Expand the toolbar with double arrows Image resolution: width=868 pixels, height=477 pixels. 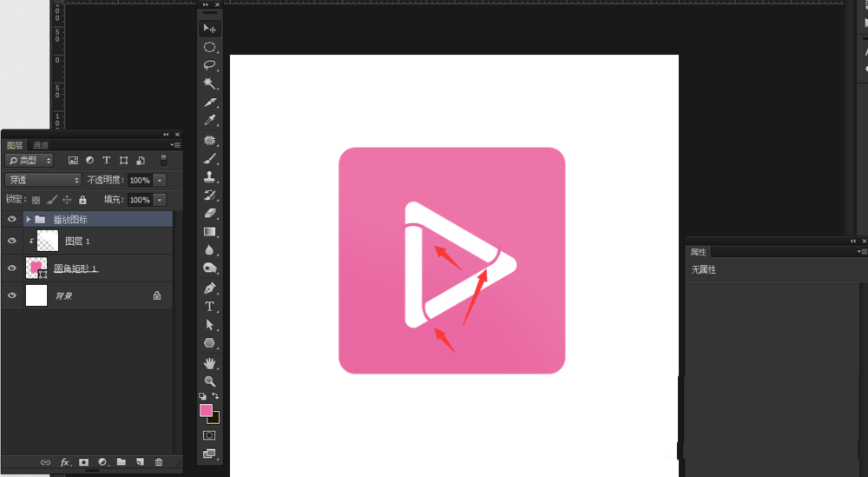pyautogui.click(x=206, y=4)
